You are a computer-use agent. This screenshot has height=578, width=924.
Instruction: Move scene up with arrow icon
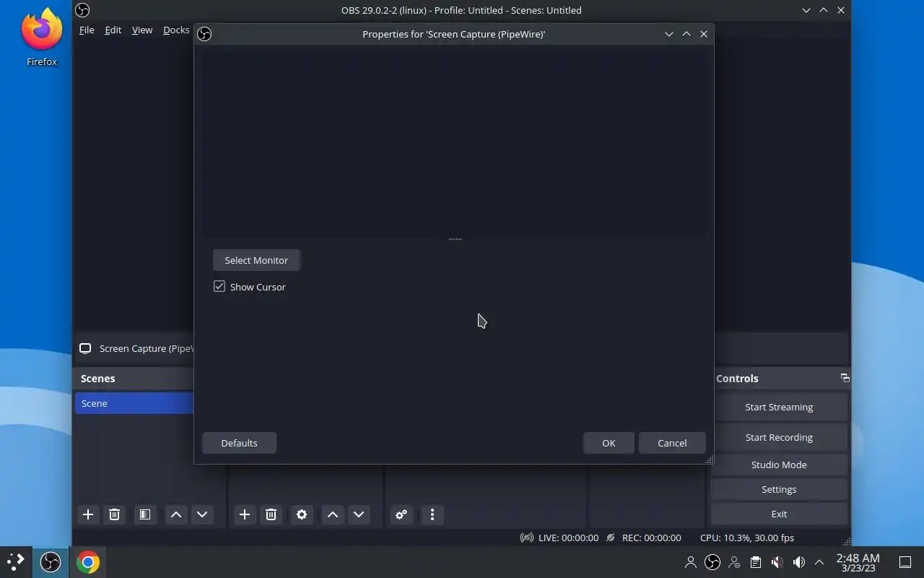tap(176, 514)
